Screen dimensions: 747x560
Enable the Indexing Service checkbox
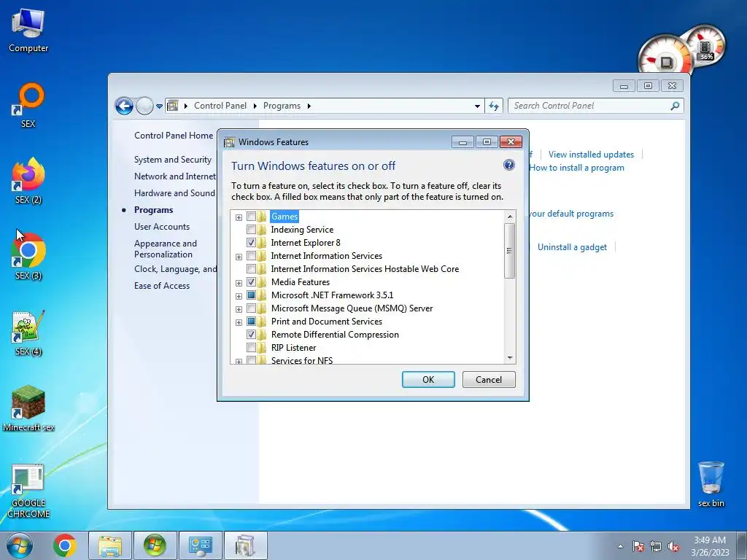pos(251,230)
